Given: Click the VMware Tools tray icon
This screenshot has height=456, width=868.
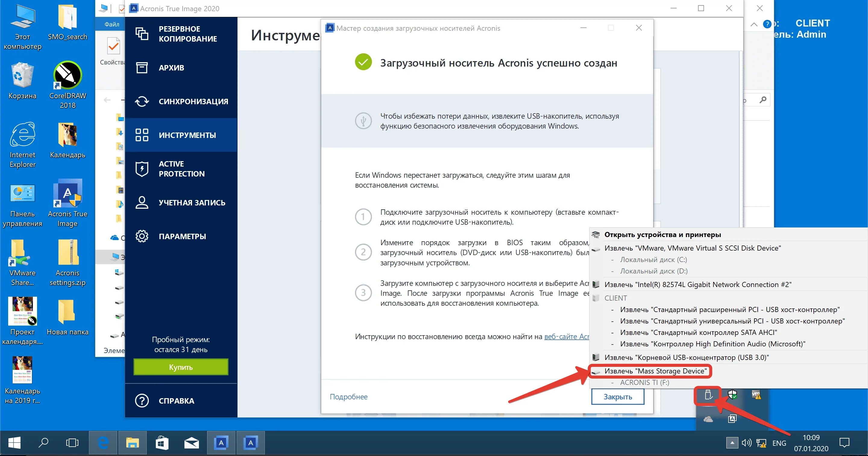Looking at the screenshot, I should (x=756, y=395).
